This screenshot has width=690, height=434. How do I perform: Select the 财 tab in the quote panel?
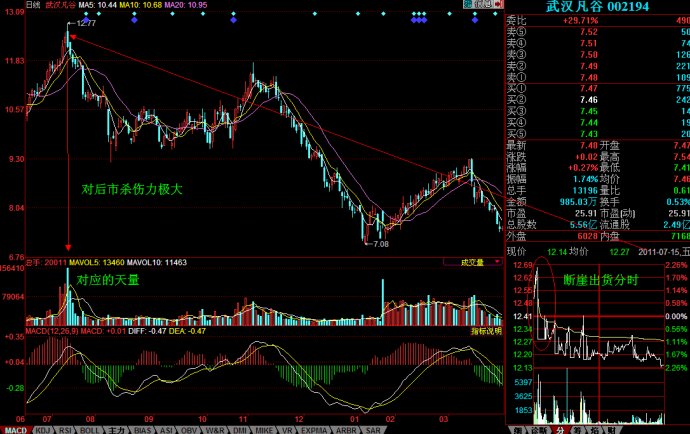[x=612, y=430]
